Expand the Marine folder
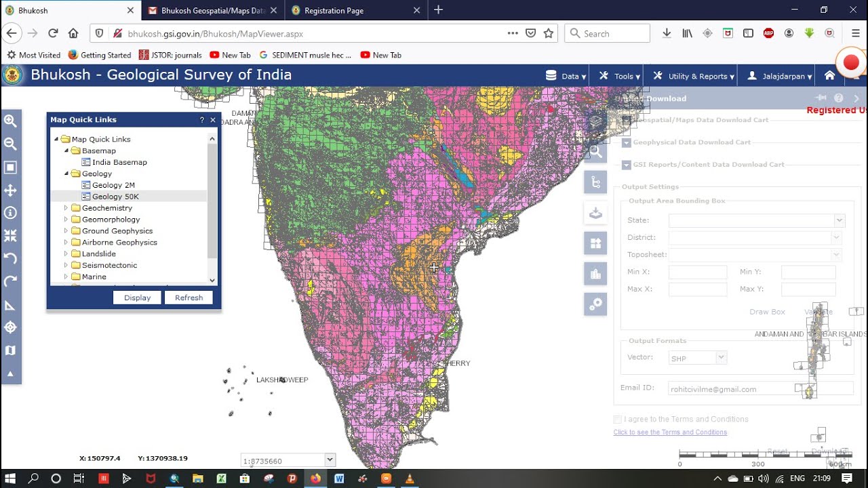Screen dimensions: 868x488 tap(66, 277)
